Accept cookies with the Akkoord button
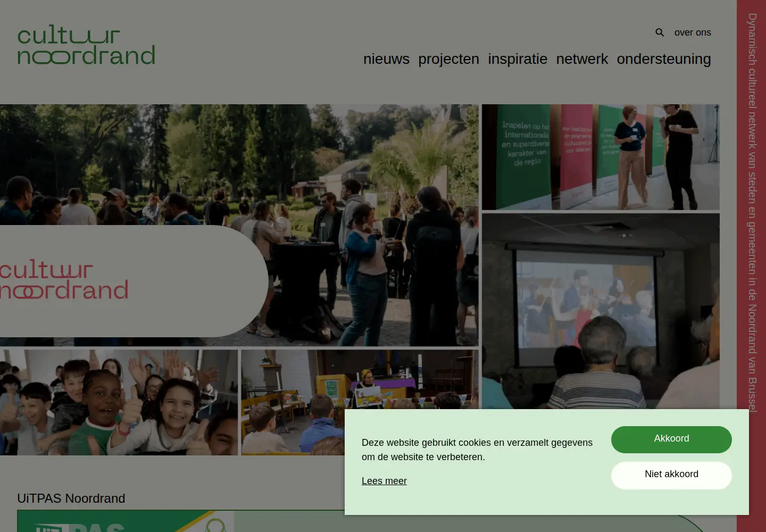Screen dimensions: 766x532 671,439
